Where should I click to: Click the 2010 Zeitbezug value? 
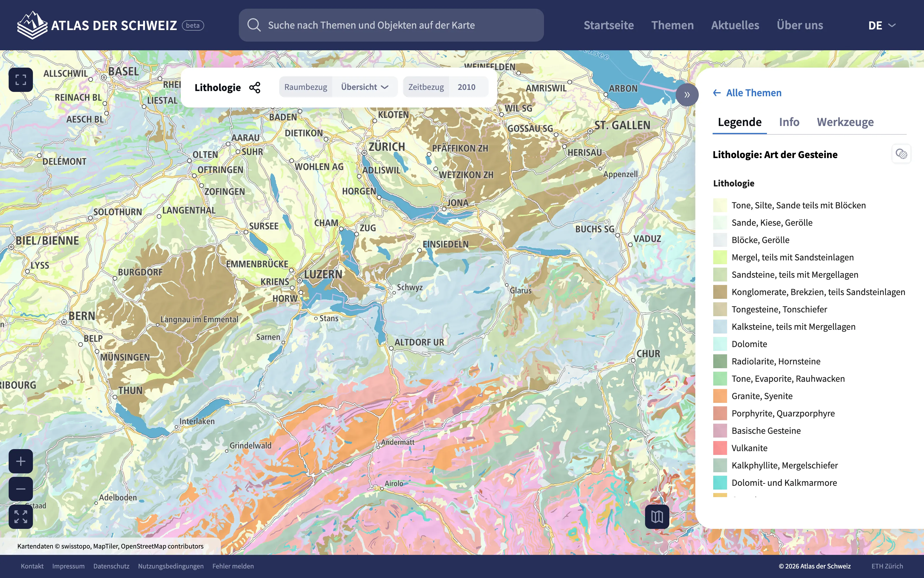[x=466, y=87]
